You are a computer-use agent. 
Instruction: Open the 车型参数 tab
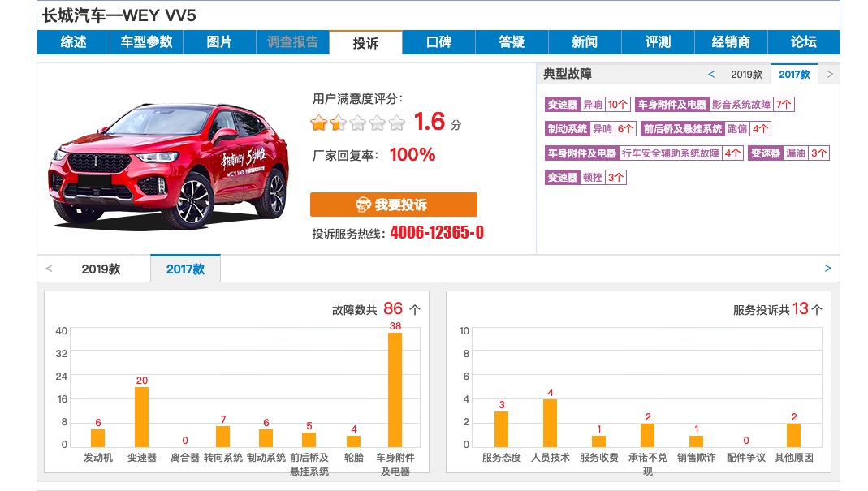coord(146,42)
